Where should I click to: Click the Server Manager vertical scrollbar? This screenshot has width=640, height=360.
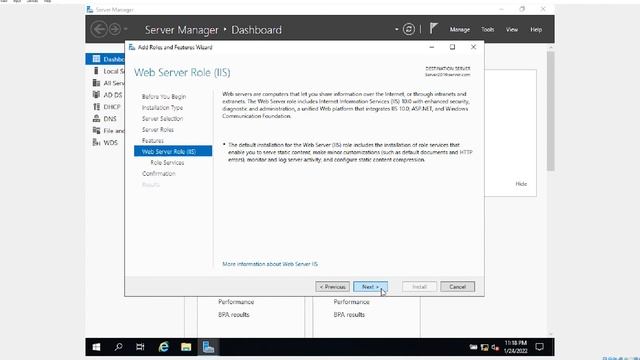pyautogui.click(x=551, y=111)
